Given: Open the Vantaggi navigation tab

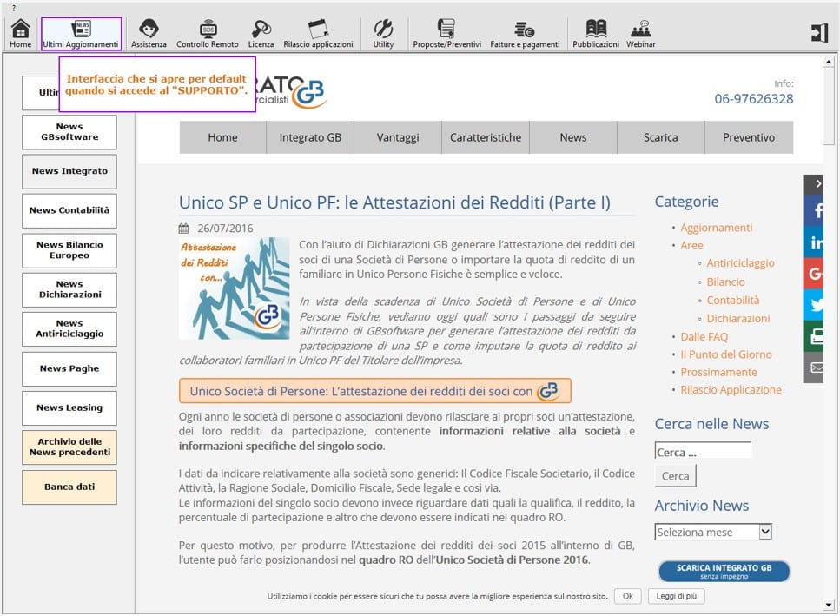Looking at the screenshot, I should [x=398, y=137].
